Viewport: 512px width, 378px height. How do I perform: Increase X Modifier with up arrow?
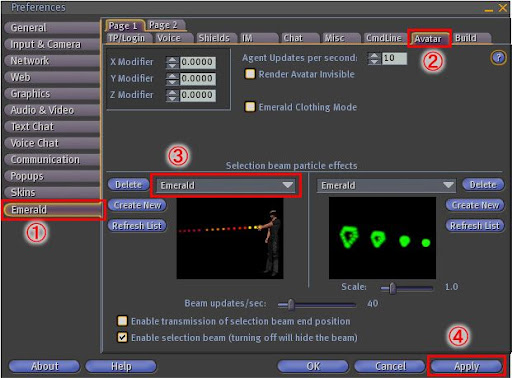click(x=172, y=60)
